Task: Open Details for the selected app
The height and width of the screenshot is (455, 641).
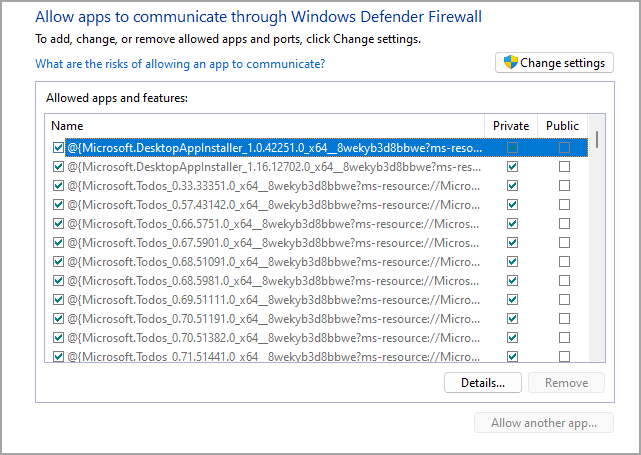Action: (x=482, y=382)
